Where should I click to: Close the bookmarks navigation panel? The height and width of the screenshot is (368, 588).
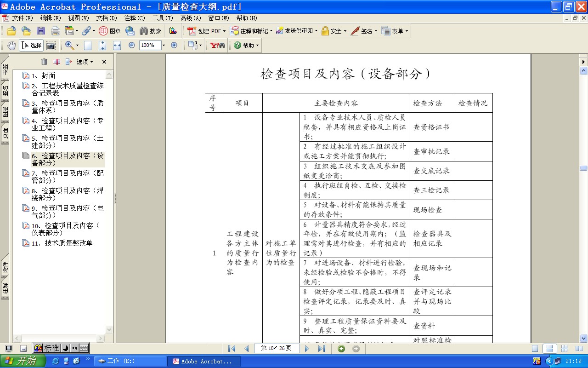tap(104, 62)
